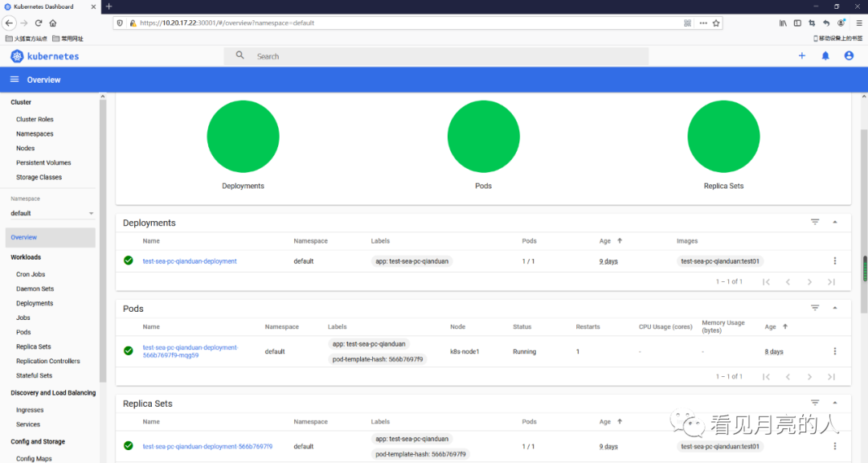
Task: Select Overview in sidebar
Action: [x=51, y=237]
